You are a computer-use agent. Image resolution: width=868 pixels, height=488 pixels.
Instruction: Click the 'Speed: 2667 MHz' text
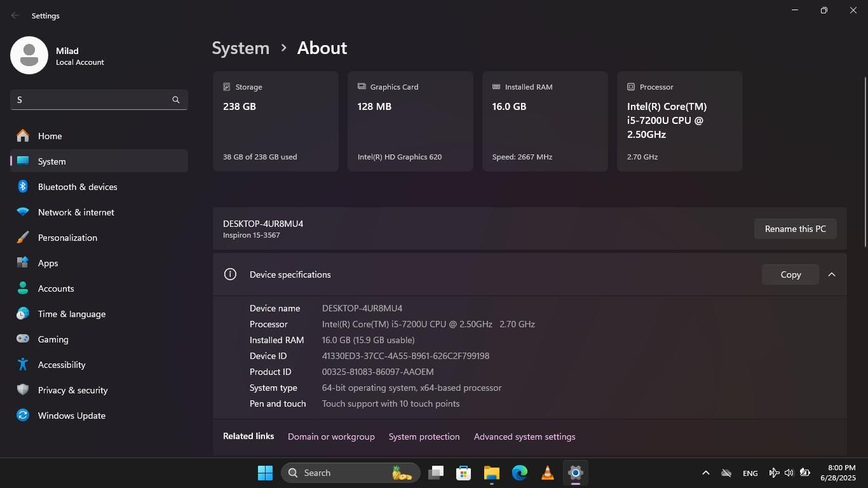pos(522,157)
